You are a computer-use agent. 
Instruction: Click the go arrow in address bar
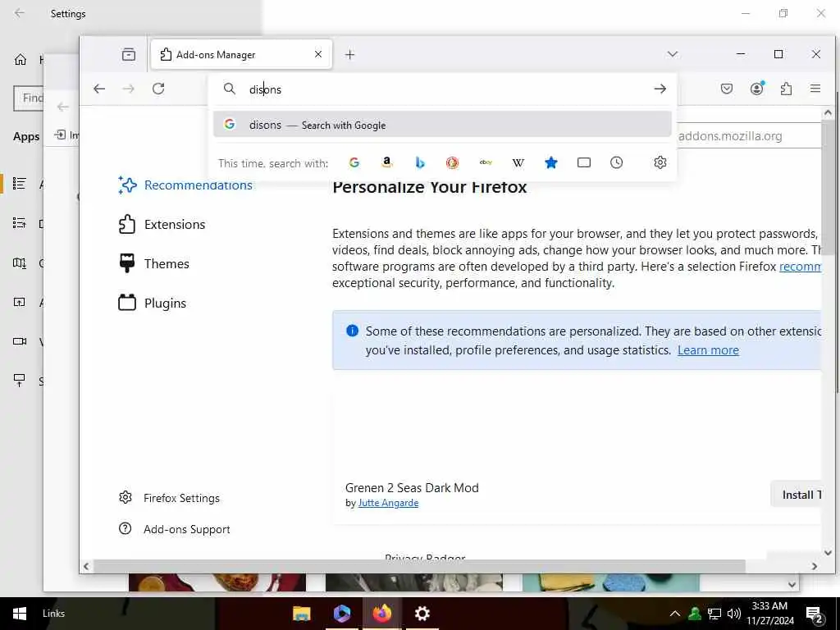(660, 89)
